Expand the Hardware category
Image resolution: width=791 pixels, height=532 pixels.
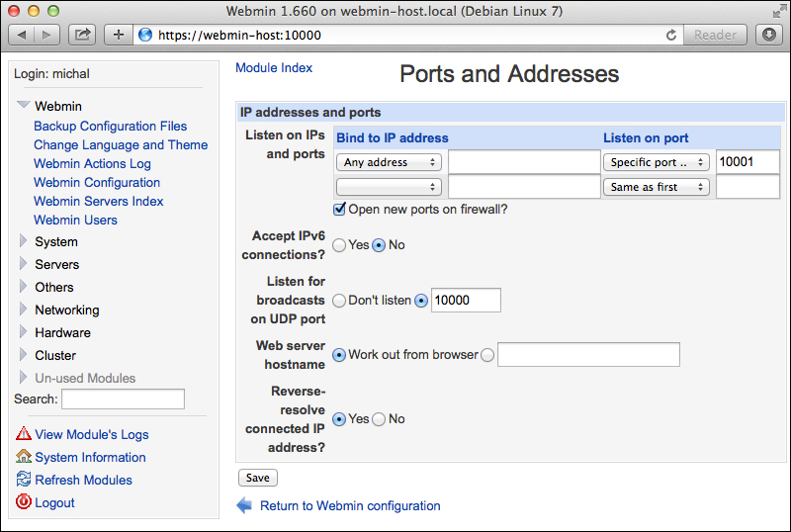23,331
